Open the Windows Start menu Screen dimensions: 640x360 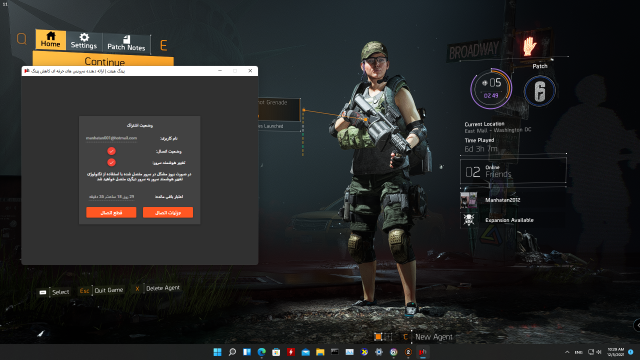tap(218, 352)
